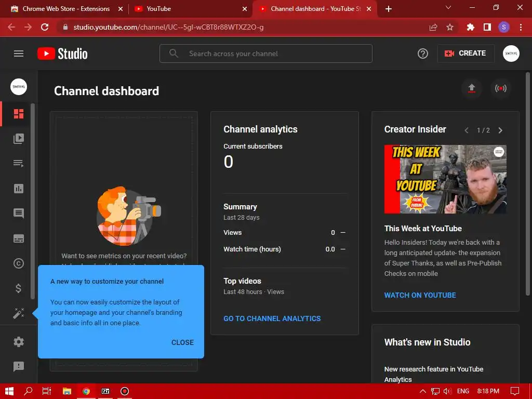Open the Chrome side panel icon

487,27
